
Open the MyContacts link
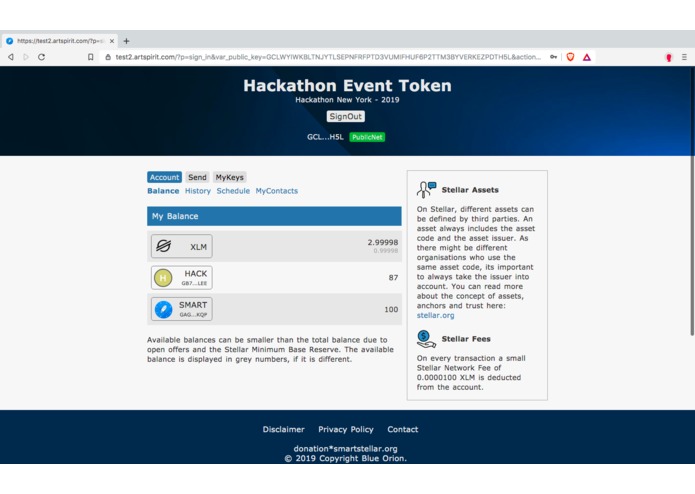[x=277, y=191]
